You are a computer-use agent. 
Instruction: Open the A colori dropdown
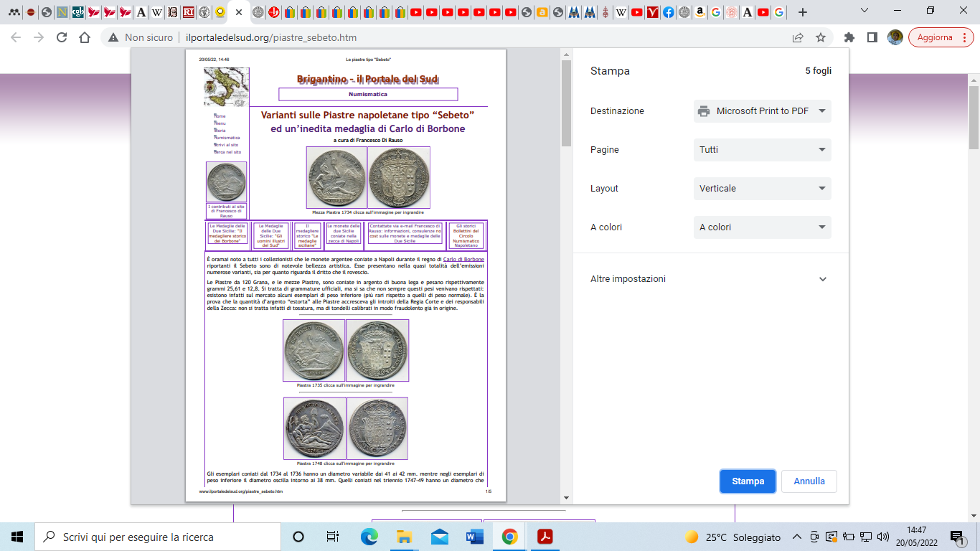pos(762,227)
